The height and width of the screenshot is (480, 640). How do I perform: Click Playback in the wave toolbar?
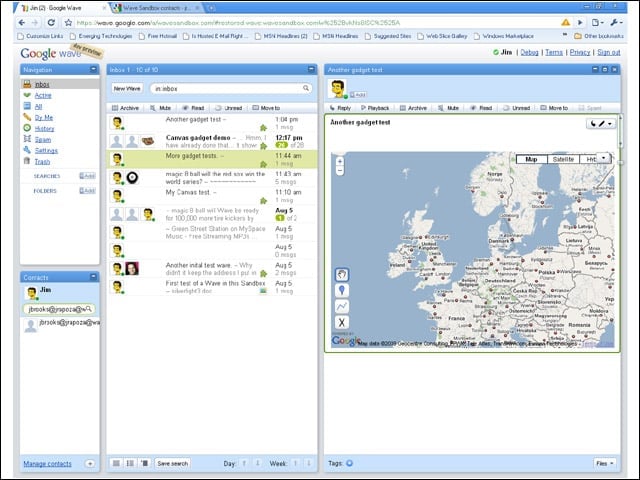375,108
